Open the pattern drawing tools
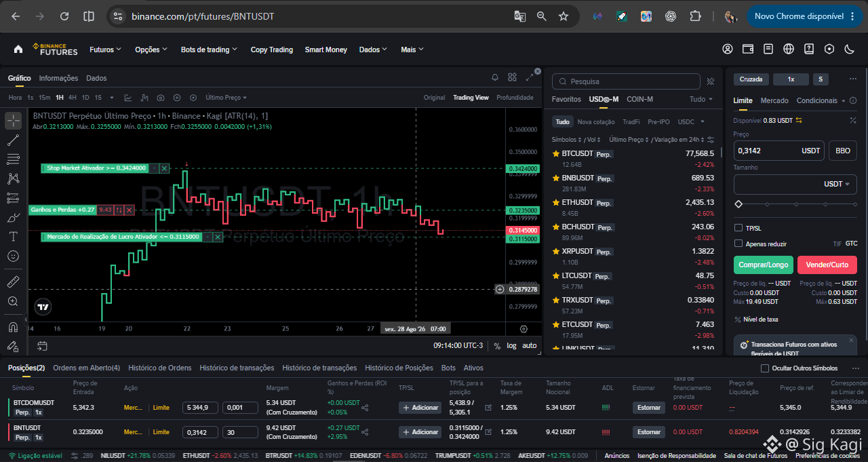Screen dimensions: 868x462 pyautogui.click(x=13, y=179)
